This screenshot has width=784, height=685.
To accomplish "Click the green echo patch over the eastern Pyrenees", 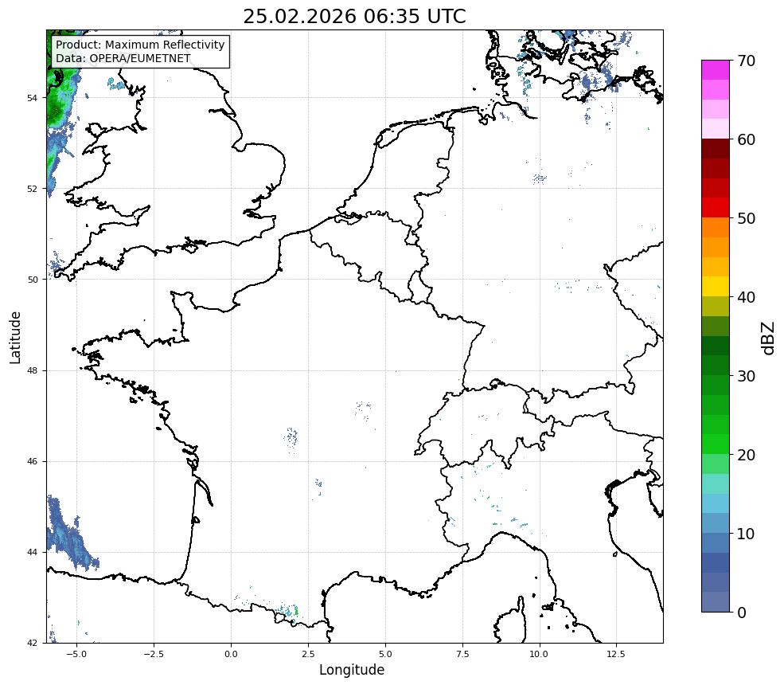I will [297, 611].
